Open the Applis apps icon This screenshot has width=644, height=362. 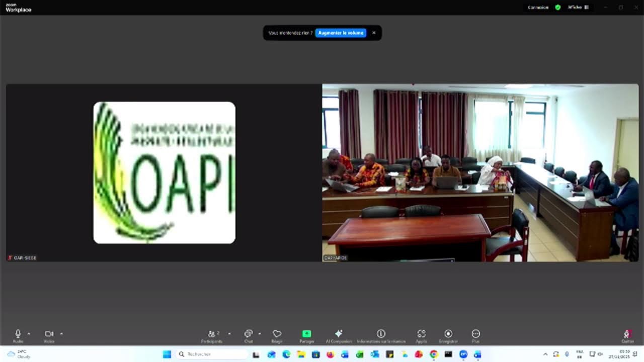point(421,336)
